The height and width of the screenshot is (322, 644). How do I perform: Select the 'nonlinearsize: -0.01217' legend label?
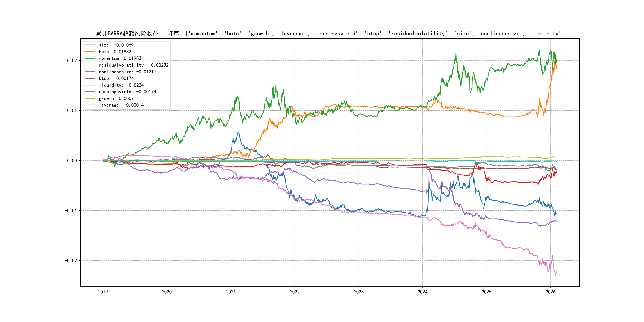coord(127,72)
